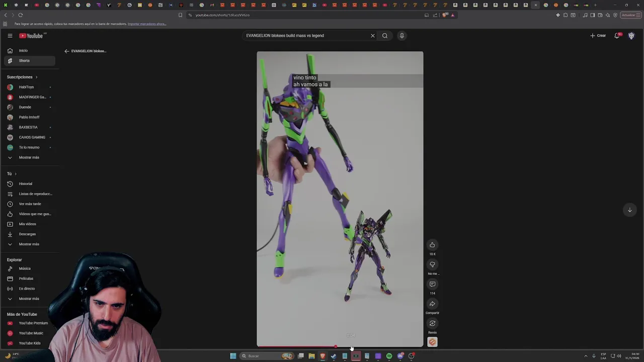Go to YouTube home via the logo
This screenshot has height=362, width=644.
(31, 36)
